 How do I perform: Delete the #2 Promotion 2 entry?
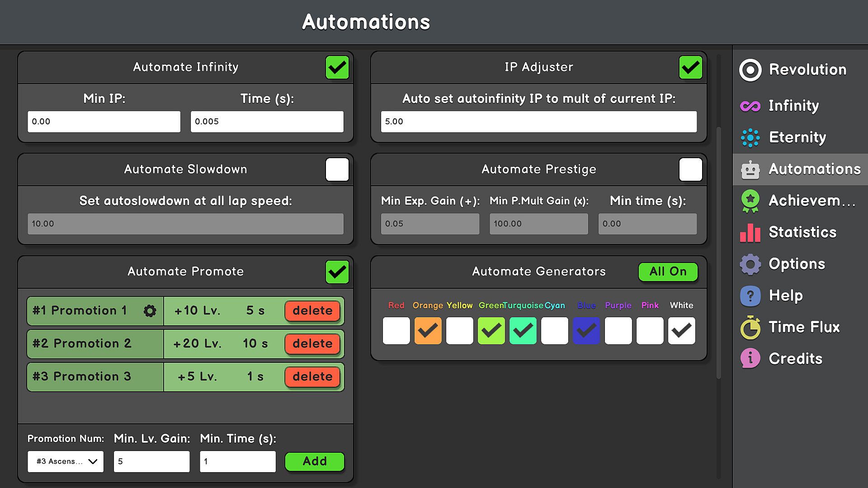pos(312,344)
